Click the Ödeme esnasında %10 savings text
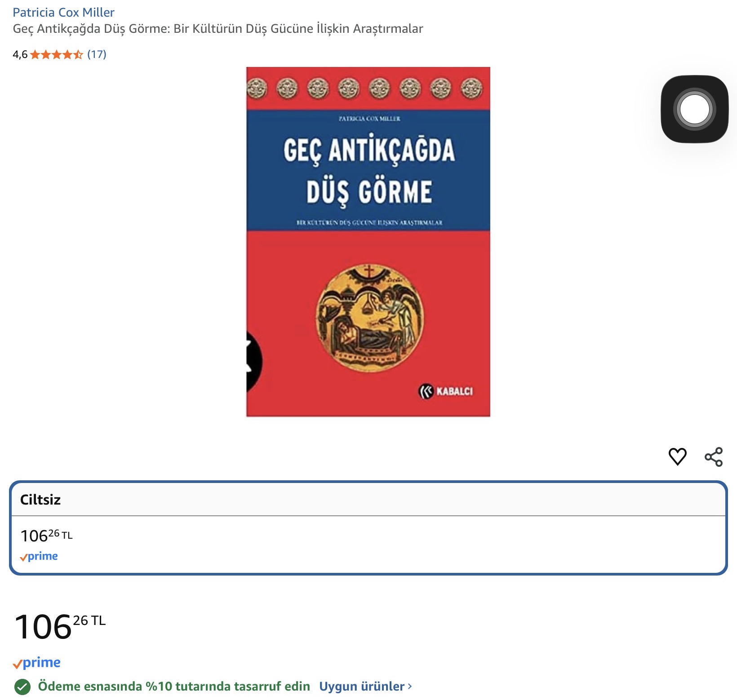This screenshot has height=700, width=737. tap(174, 687)
